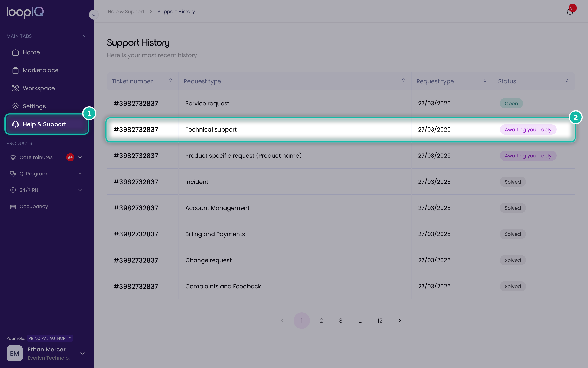Click Help & Support breadcrumb link
The image size is (588, 368).
pos(126,12)
